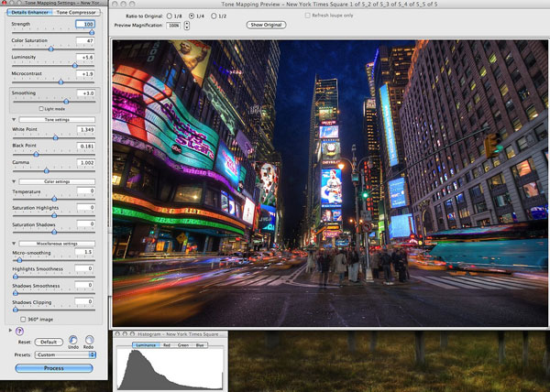
Task: Select the 1/8 ratio to original
Action: click(x=168, y=16)
